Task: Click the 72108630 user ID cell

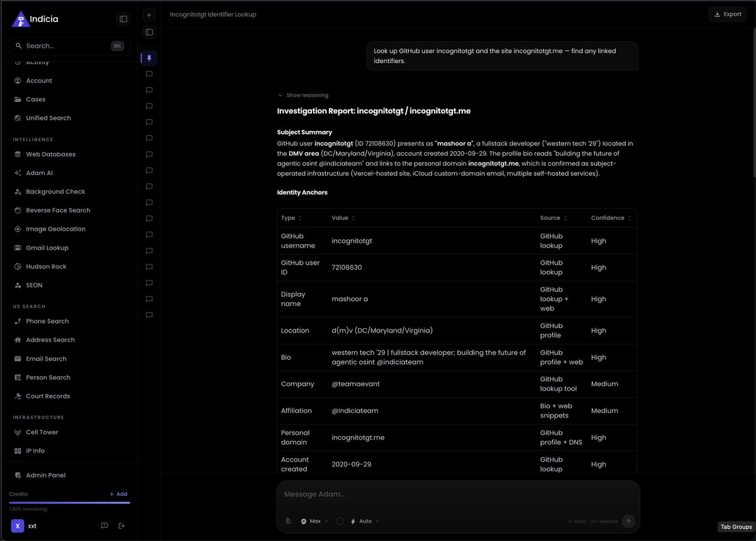Action: point(346,268)
